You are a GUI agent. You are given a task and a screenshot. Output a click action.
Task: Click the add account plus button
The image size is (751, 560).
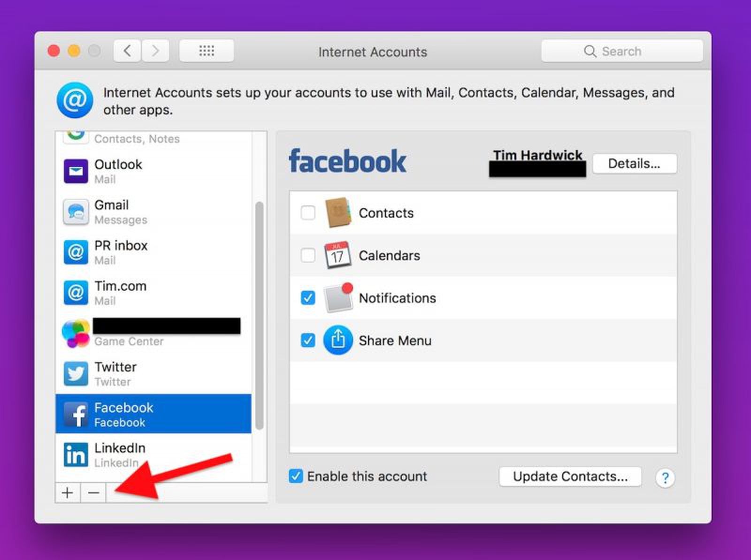[x=68, y=493]
